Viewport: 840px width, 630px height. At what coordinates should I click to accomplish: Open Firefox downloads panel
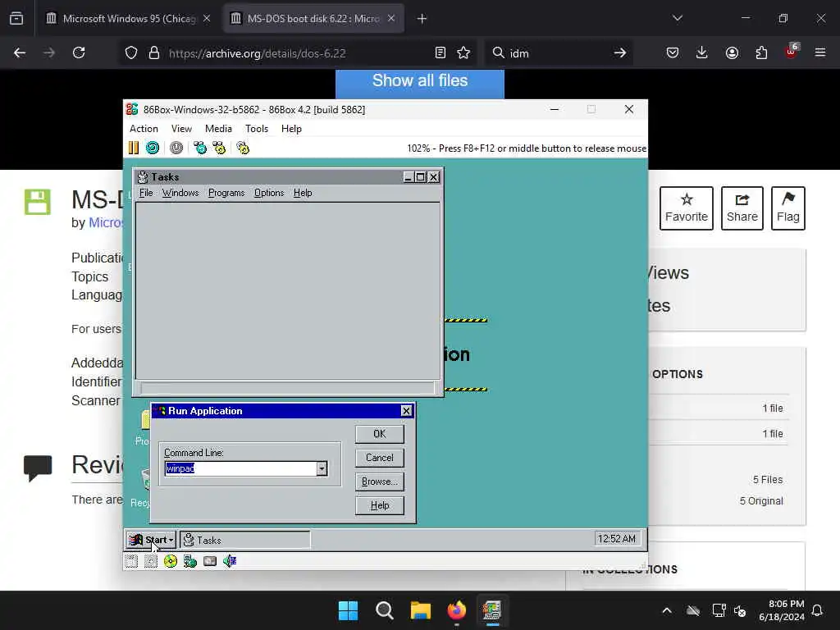pos(702,52)
